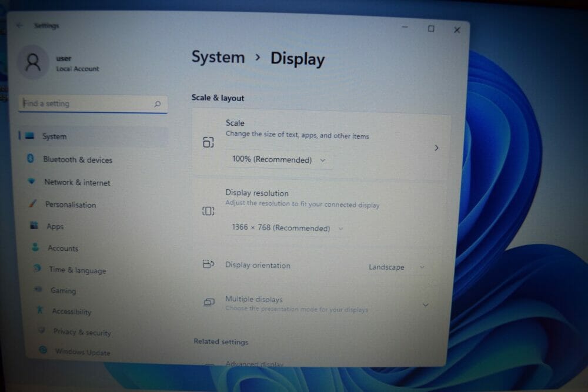Open Scale details via right chevron

pos(436,148)
